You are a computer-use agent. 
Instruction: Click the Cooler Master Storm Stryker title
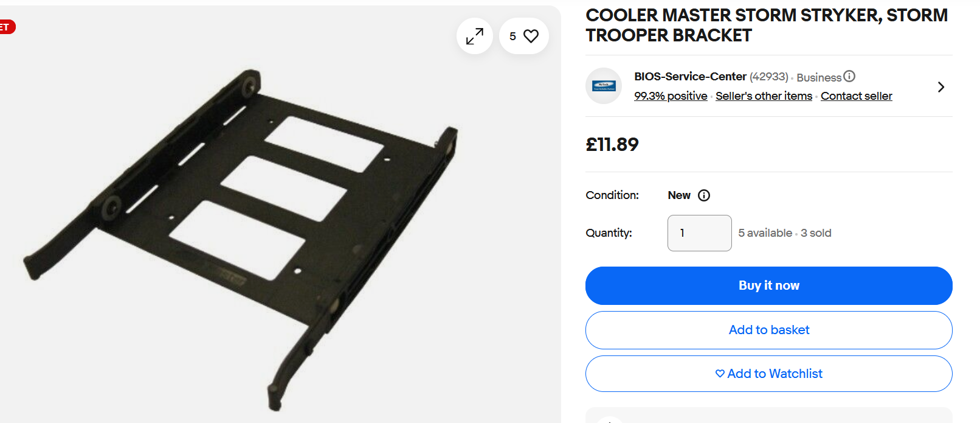click(766, 25)
